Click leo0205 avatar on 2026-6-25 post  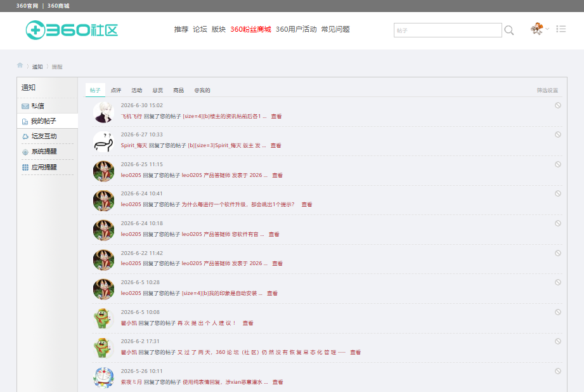pos(103,171)
